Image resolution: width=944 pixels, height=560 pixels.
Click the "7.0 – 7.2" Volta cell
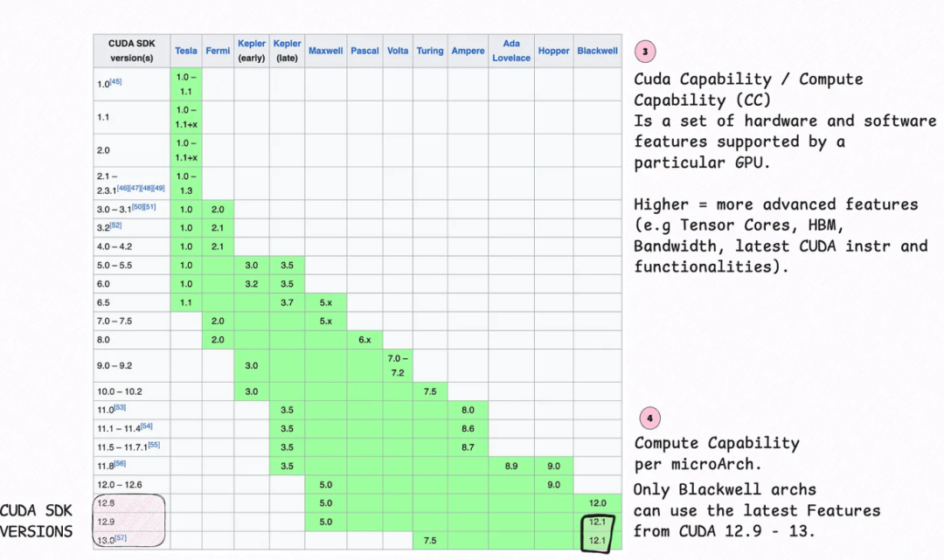coord(398,366)
